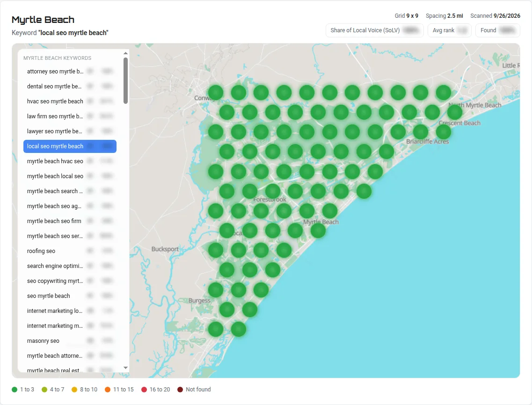Select keyword 'internet marketing lo...'
Image resolution: width=532 pixels, height=405 pixels.
coord(70,311)
